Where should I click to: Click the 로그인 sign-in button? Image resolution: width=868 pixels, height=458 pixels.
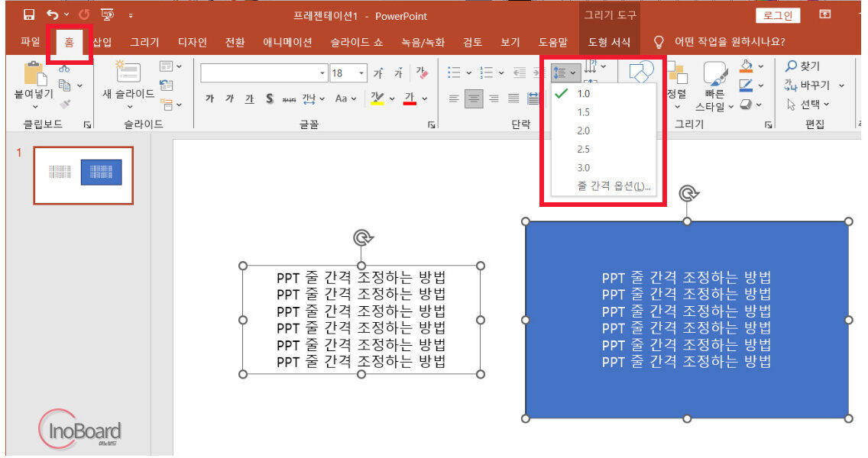(x=778, y=15)
